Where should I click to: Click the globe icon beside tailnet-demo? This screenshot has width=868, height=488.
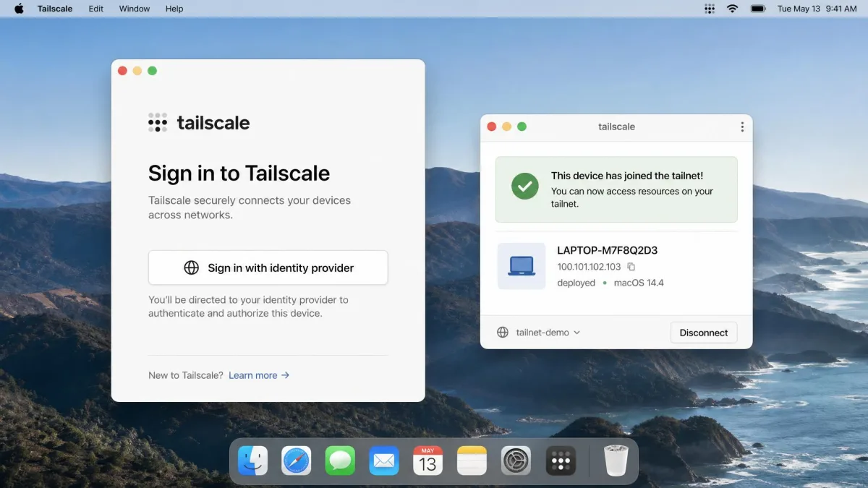503,333
